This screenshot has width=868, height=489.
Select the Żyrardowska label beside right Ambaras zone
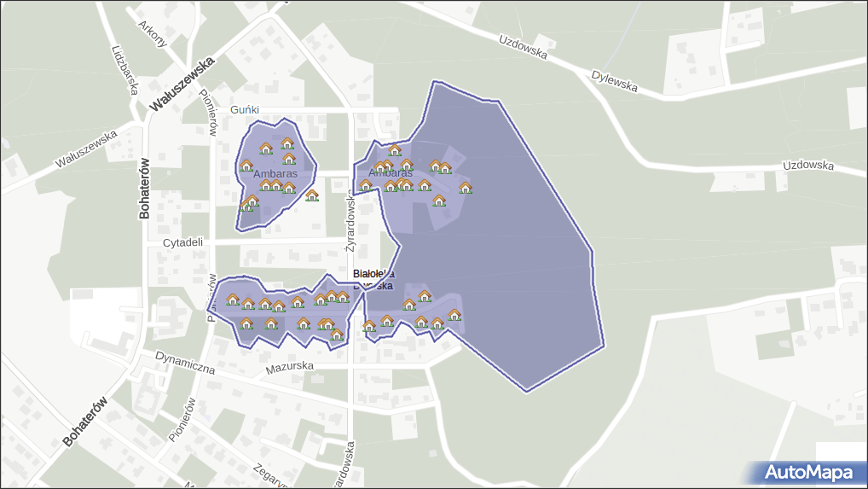point(350,222)
